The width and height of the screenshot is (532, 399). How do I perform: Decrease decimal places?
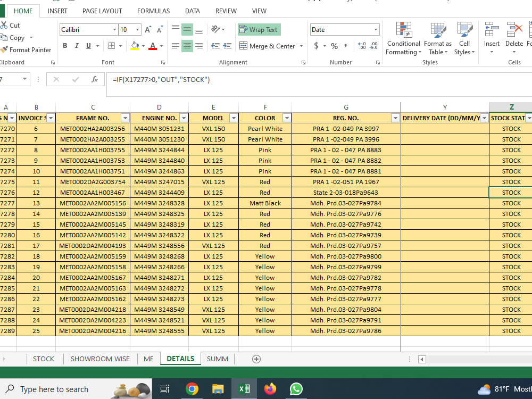pyautogui.click(x=374, y=46)
